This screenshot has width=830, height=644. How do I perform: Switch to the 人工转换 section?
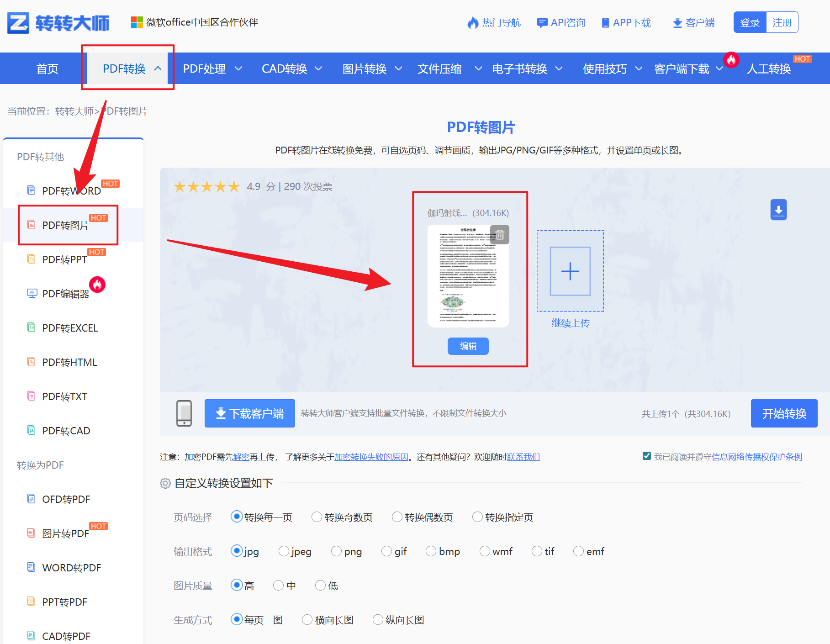coord(769,69)
